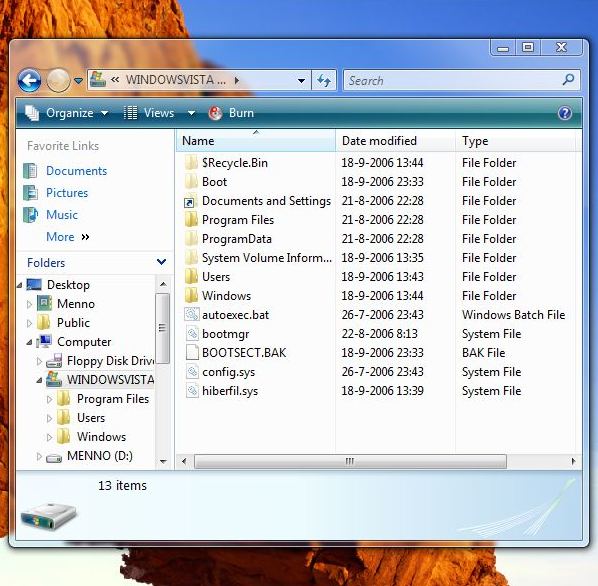Click the horizontal scrollbar in file list
The image size is (598, 586).
point(350,461)
